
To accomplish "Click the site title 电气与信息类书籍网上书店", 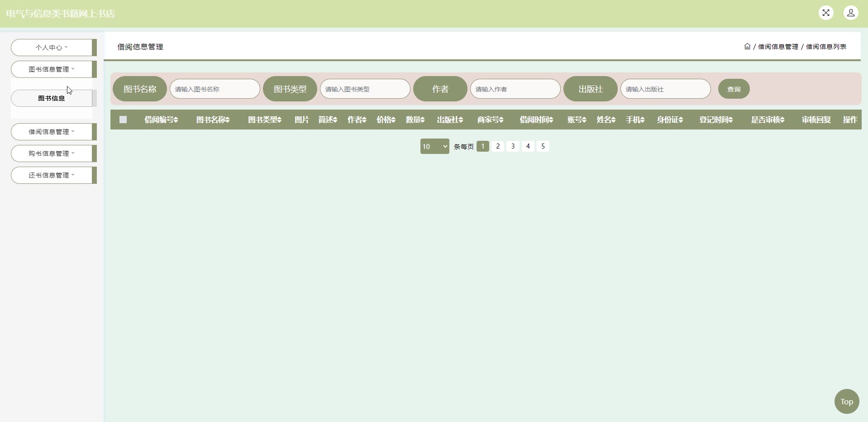I will 60,14.
